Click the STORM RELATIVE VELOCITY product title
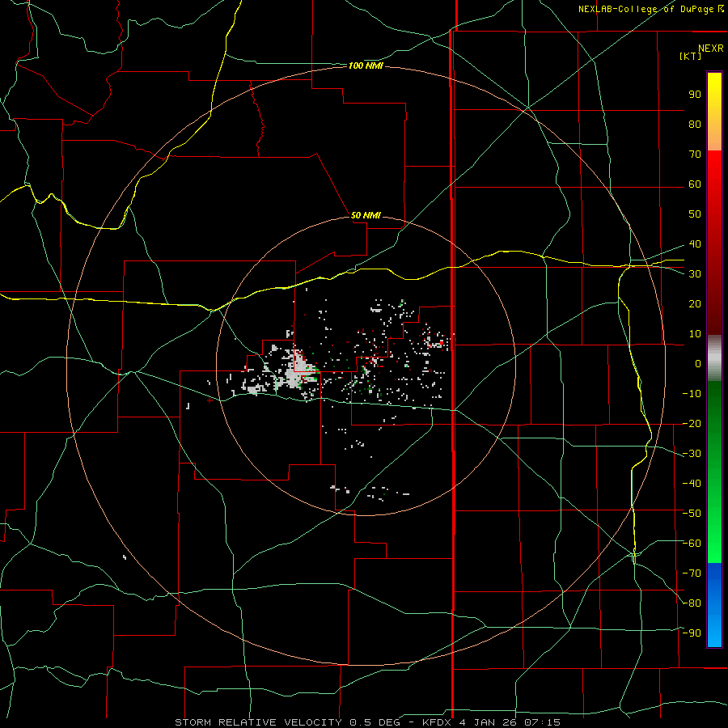This screenshot has width=728, height=728. 258,722
